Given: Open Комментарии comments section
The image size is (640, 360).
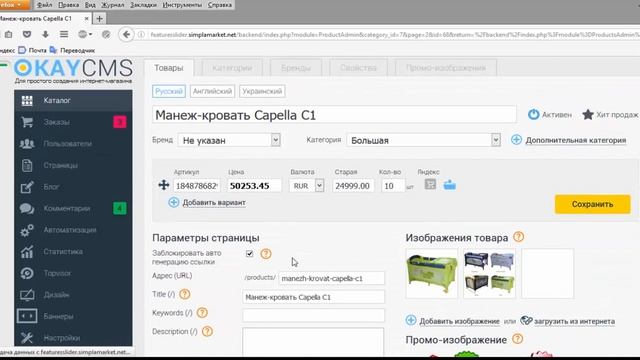Looking at the screenshot, I should [x=73, y=209].
